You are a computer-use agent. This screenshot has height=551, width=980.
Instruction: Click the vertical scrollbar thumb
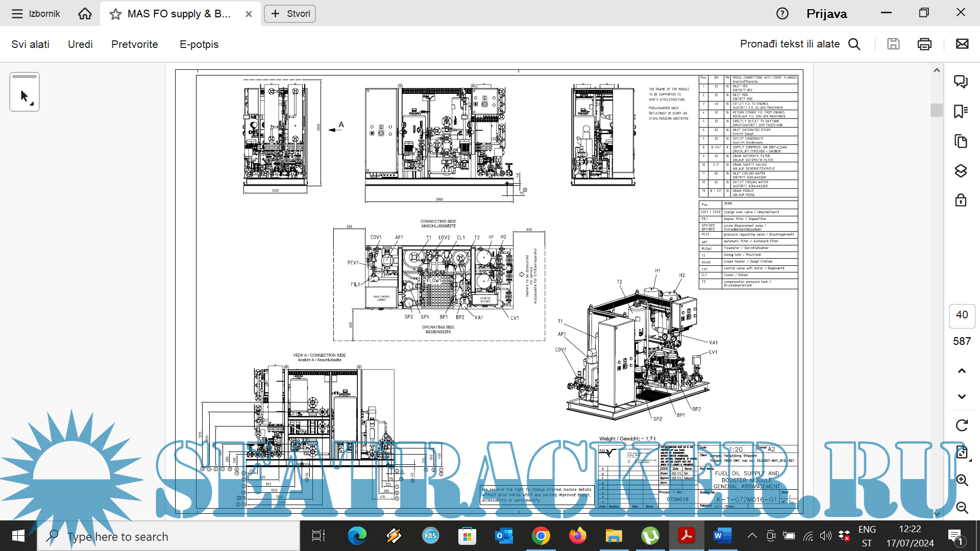tap(936, 110)
